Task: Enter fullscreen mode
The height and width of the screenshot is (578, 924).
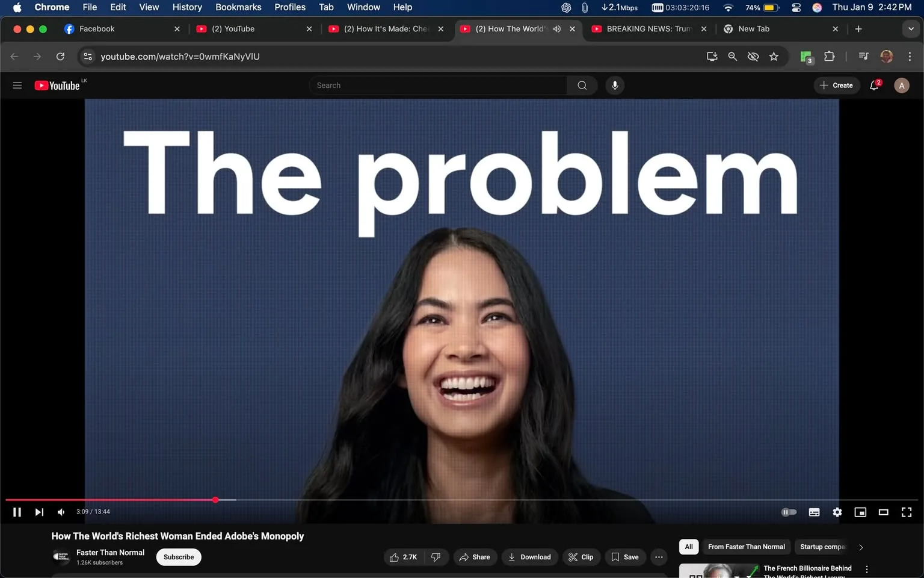Action: [906, 512]
